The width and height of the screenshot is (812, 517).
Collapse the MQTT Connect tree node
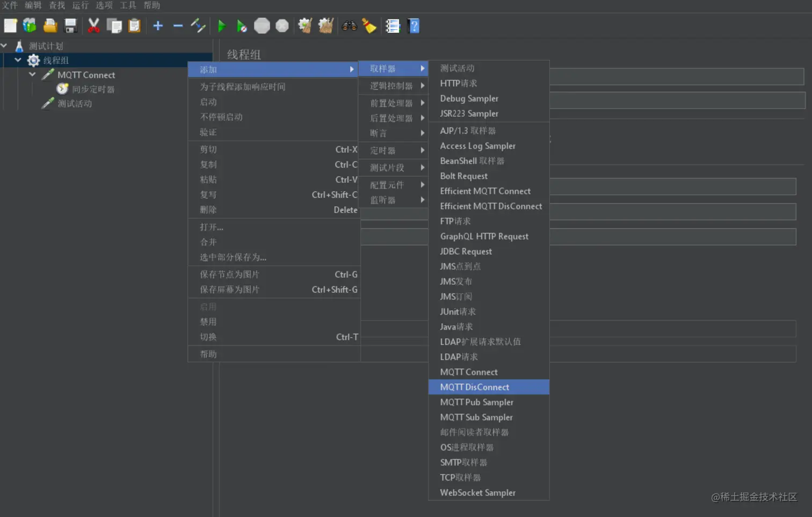(x=32, y=75)
